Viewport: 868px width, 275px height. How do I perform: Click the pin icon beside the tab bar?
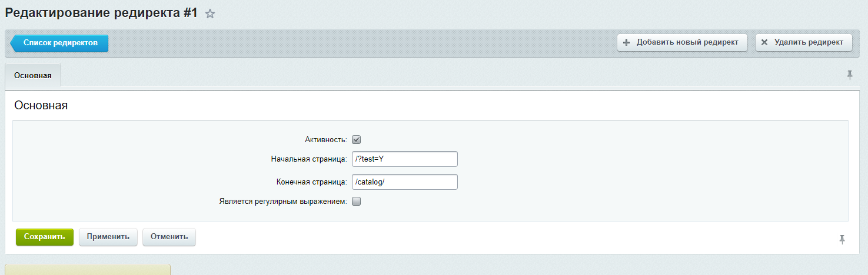(849, 75)
